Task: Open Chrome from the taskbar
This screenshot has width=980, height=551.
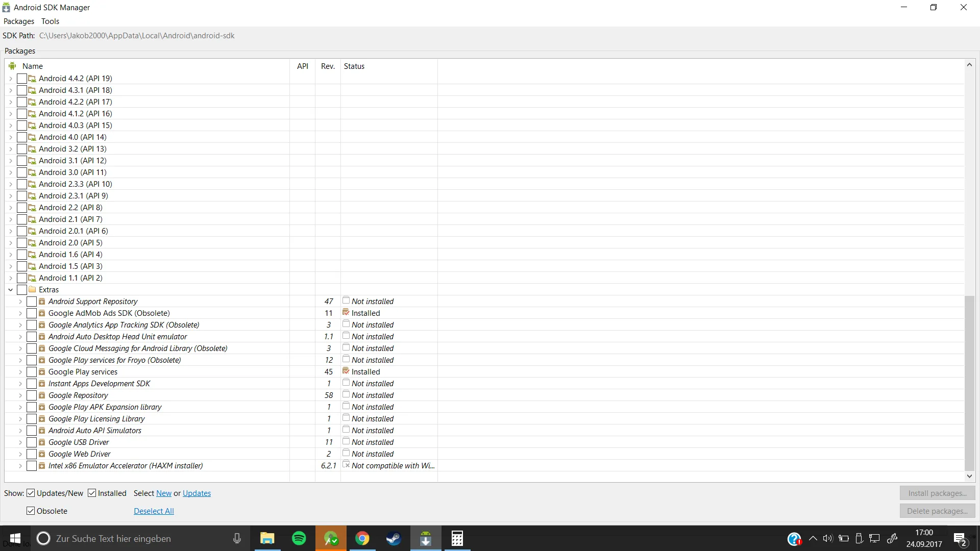Action: (362, 538)
